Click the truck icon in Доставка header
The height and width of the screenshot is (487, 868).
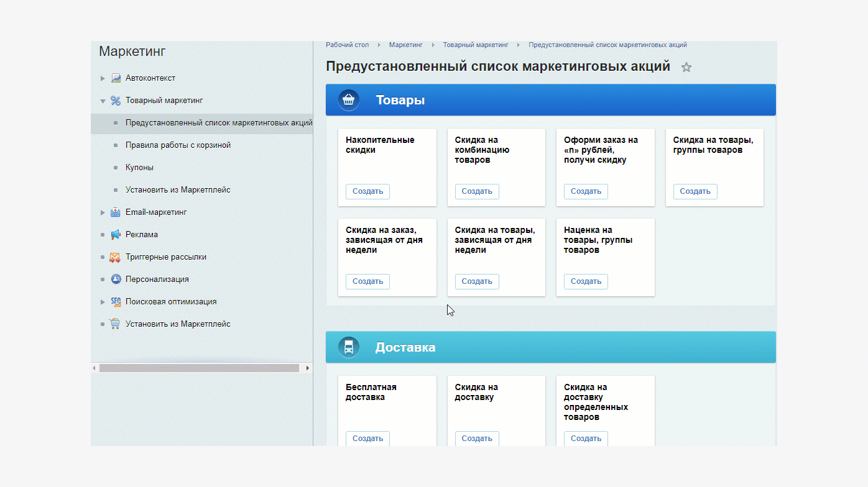coord(349,347)
